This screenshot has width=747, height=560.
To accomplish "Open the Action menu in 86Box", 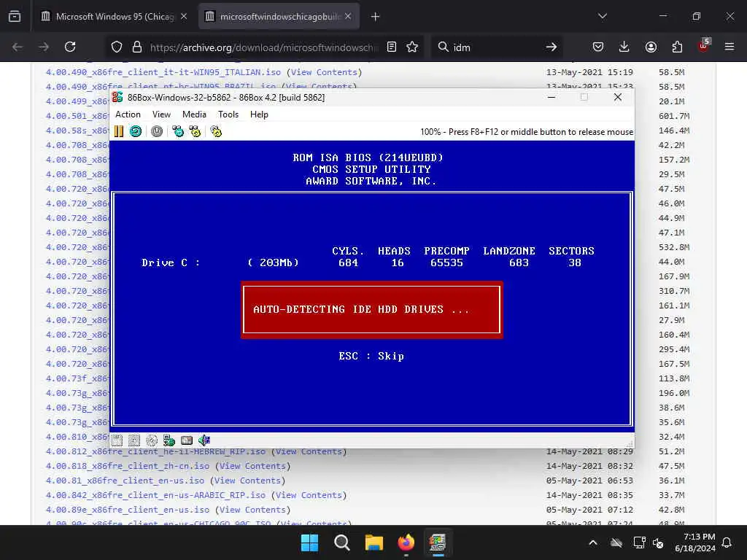I will 128,114.
